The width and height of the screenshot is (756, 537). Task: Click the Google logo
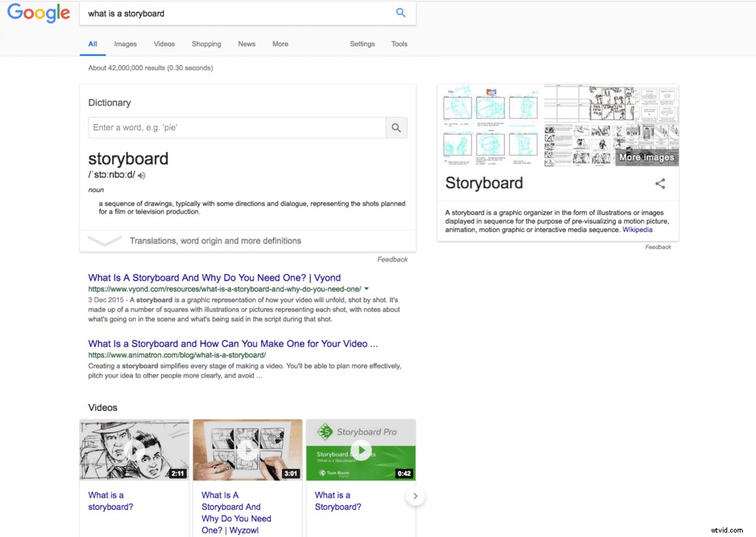pyautogui.click(x=38, y=13)
